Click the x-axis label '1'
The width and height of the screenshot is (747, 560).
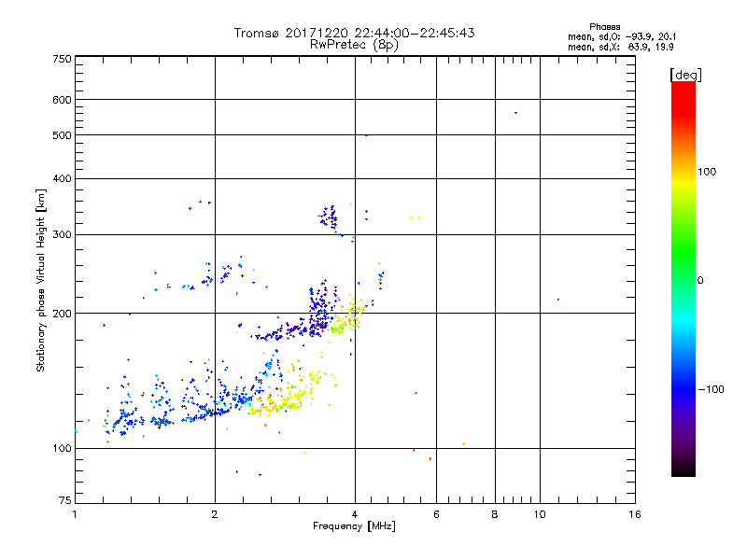coord(75,514)
